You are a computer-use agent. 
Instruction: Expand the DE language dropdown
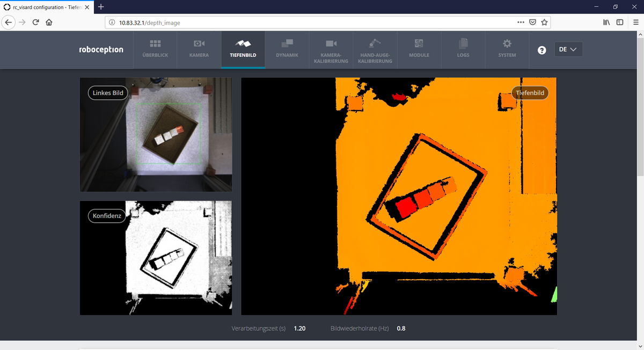point(568,49)
